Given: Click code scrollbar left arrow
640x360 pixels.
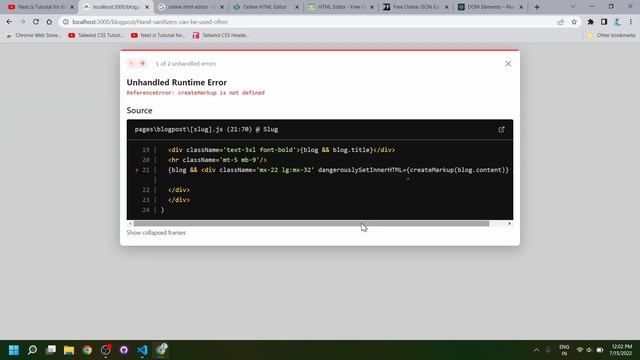Looking at the screenshot, I should pos(130,224).
